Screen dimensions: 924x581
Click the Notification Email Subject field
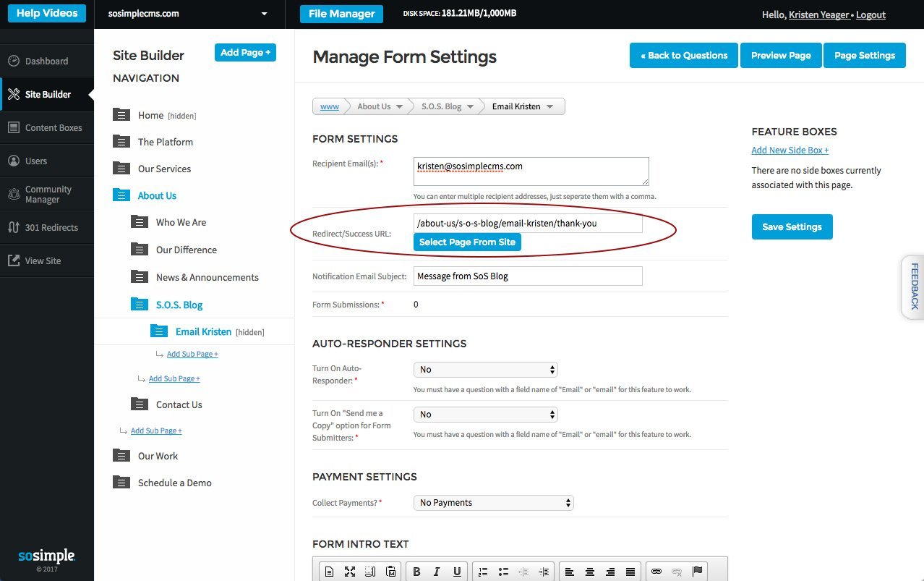tap(528, 276)
